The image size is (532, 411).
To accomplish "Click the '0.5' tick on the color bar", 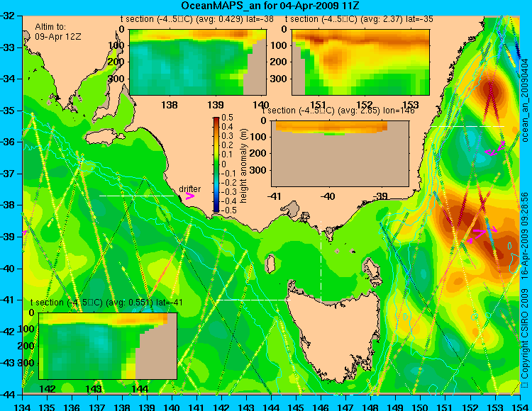I will click(227, 118).
